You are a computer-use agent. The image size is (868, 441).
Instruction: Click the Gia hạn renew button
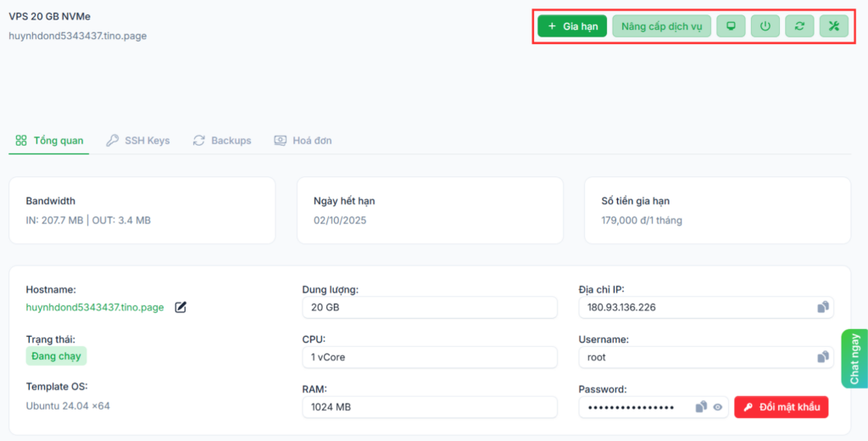pyautogui.click(x=572, y=26)
